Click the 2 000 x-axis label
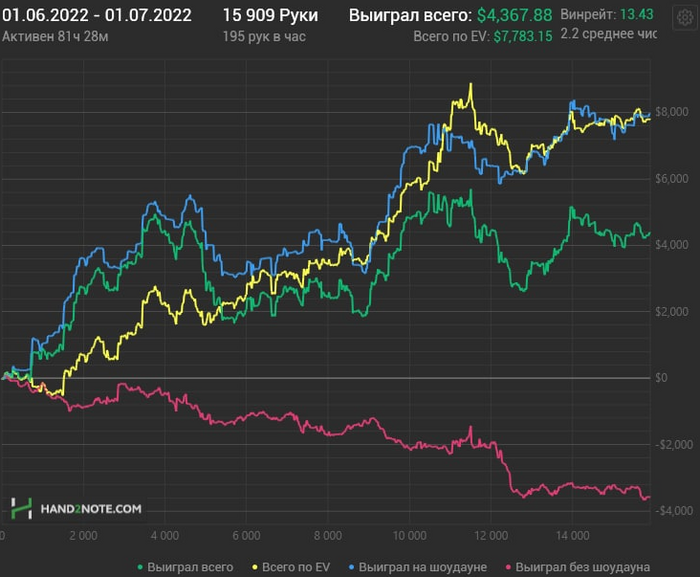This screenshot has width=700, height=577. coord(83,535)
